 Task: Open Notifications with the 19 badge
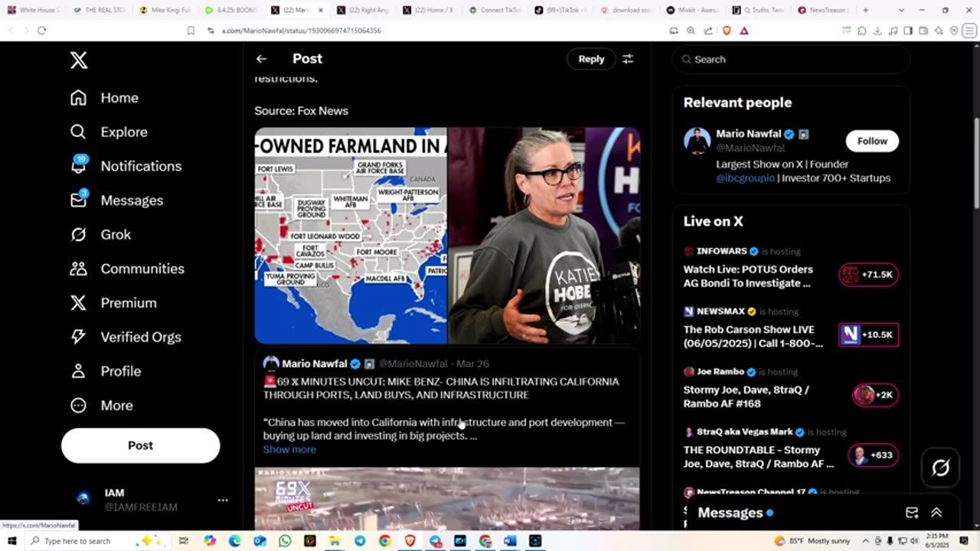[x=126, y=166]
